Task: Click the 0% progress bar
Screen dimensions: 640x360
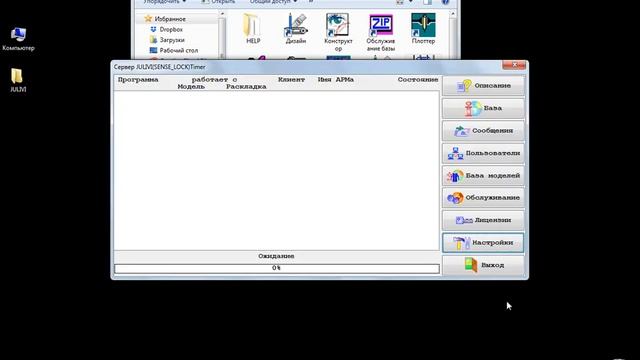Action: pyautogui.click(x=277, y=268)
